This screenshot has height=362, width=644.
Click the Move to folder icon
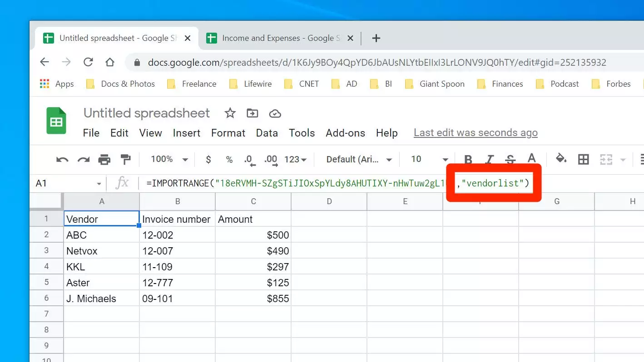[x=253, y=113]
